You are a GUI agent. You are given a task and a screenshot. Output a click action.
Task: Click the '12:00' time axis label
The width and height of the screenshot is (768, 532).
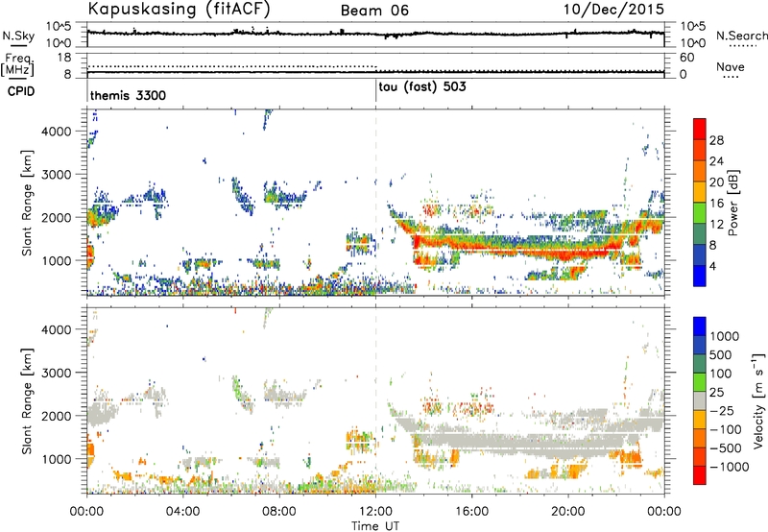pos(375,512)
